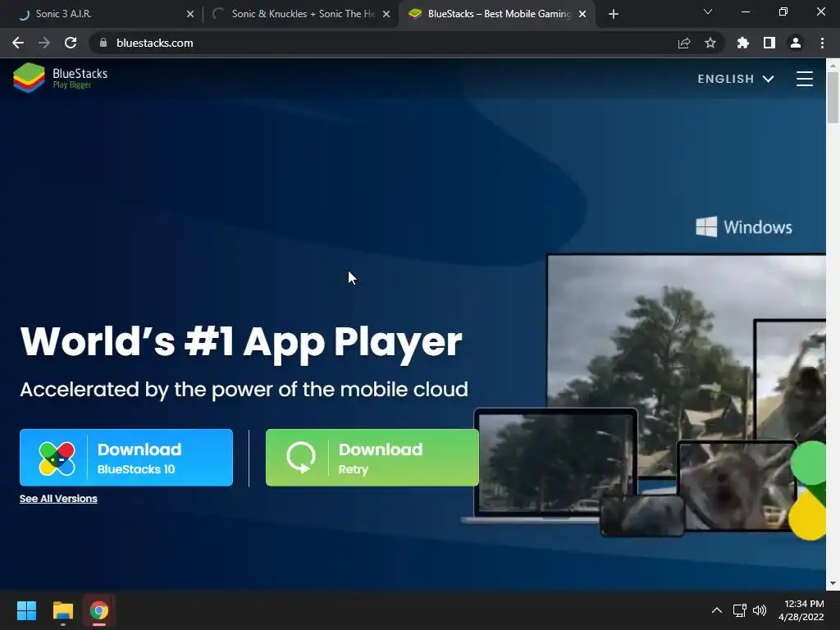
Task: Show hidden system tray icons
Action: [x=717, y=610]
